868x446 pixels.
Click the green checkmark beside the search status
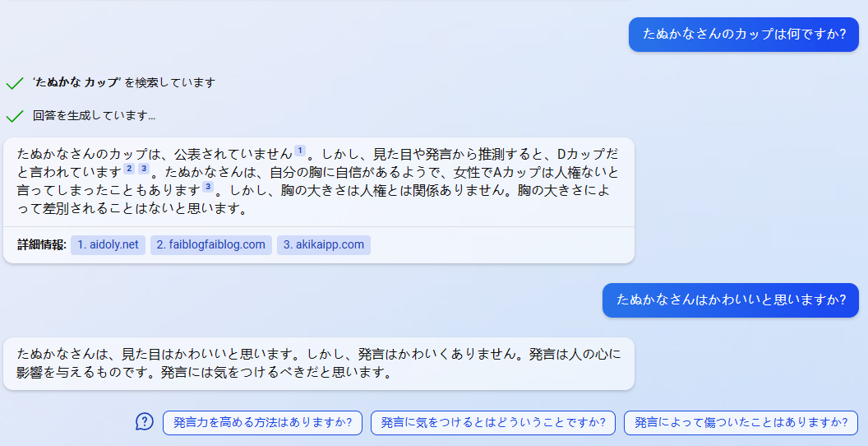pos(15,84)
